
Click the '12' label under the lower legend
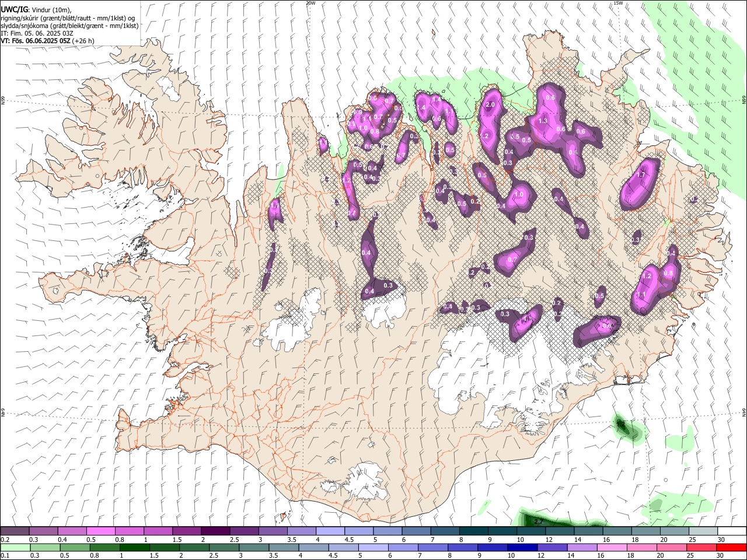(x=542, y=556)
